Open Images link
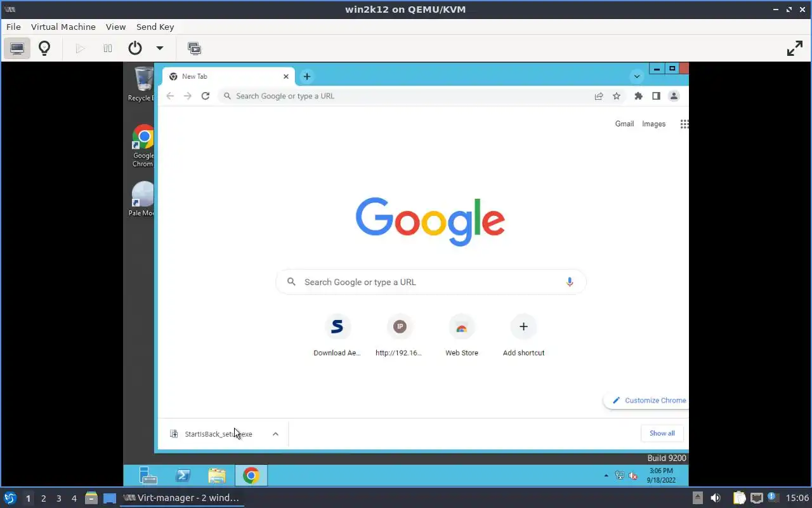Screen dimensions: 812x508 tap(653, 124)
